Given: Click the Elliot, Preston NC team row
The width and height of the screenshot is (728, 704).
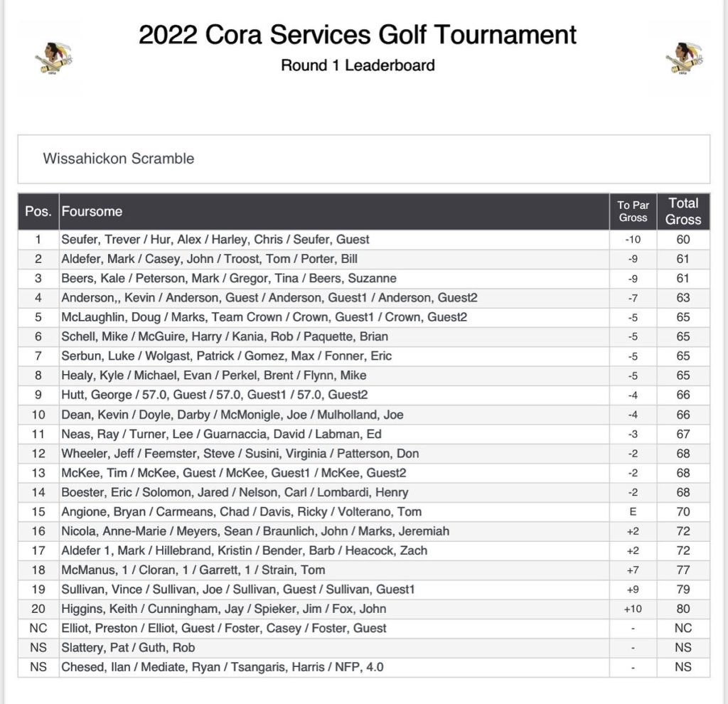Looking at the screenshot, I should [364, 629].
